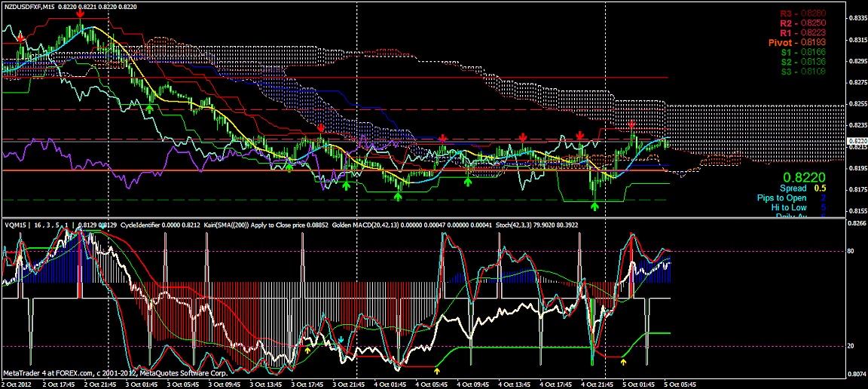868x389 pixels.
Task: Select the lowest green buy arrow before 5 Oct
Action: [594, 205]
